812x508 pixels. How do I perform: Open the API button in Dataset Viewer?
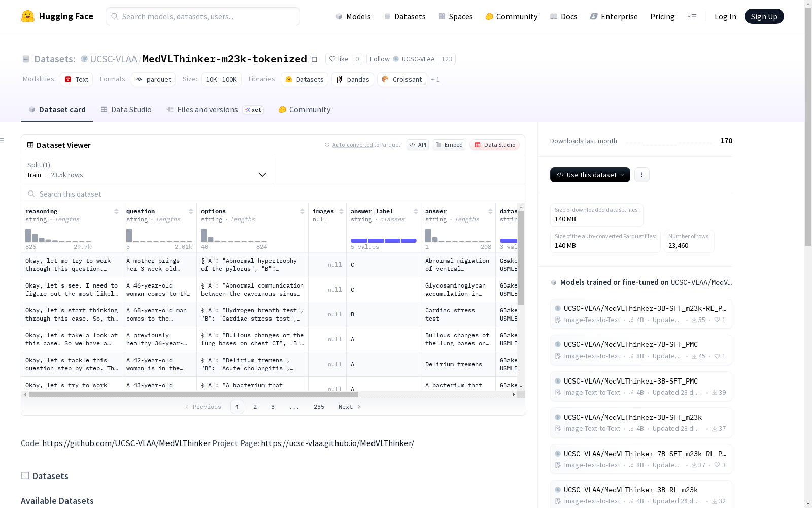pos(418,145)
